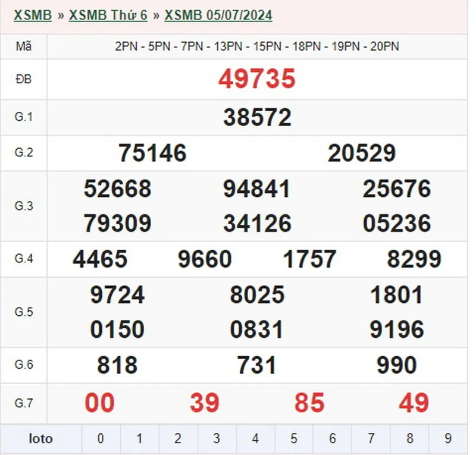Select loto digit 4
The image size is (476, 455).
point(255,439)
